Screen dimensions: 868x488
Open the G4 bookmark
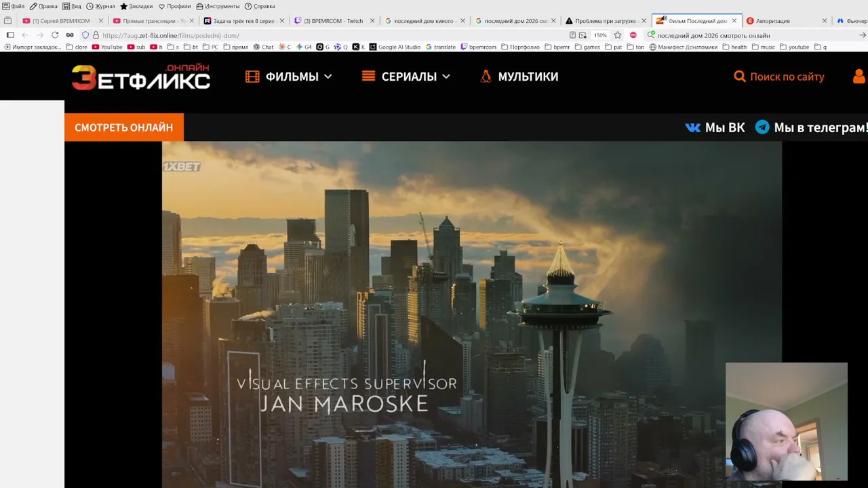(304, 47)
